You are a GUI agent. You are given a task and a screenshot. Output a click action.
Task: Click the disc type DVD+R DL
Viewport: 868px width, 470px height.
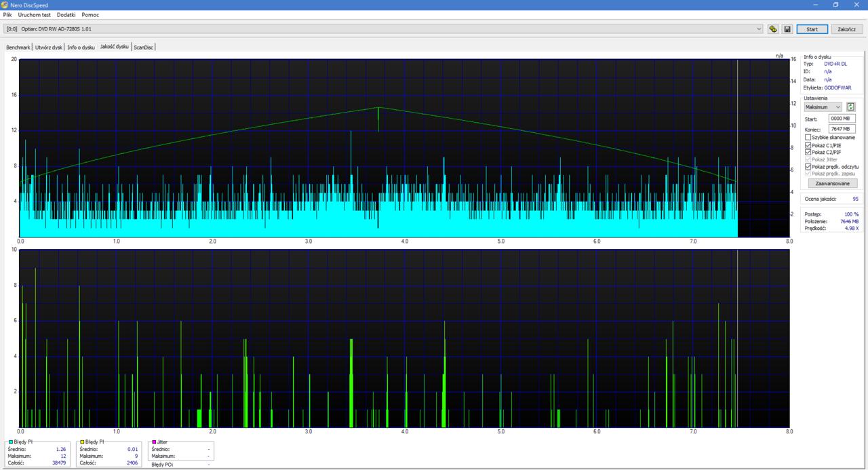pos(835,64)
